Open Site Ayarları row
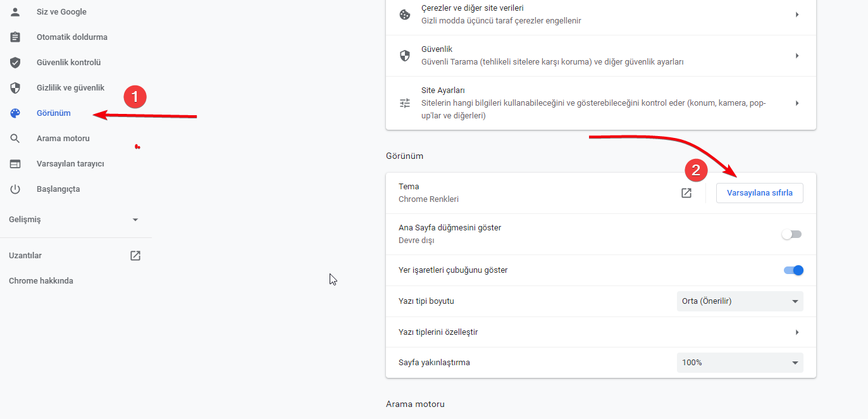This screenshot has width=868, height=419. pos(600,103)
